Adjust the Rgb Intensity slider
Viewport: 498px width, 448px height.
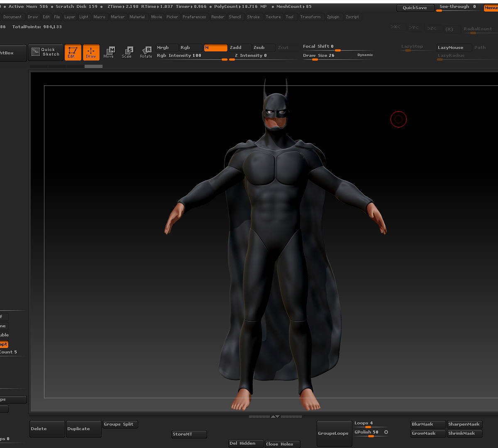(192, 57)
